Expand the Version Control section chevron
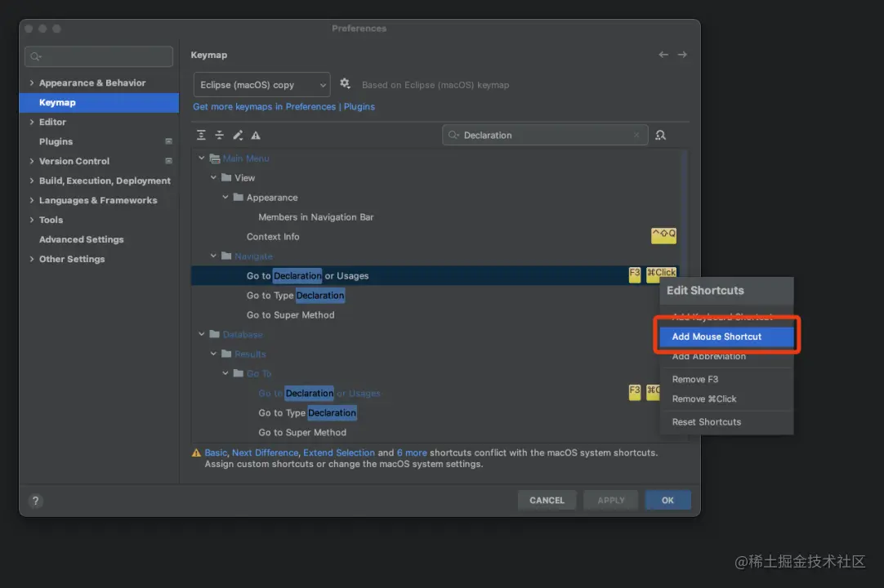The height and width of the screenshot is (588, 884). [x=32, y=161]
